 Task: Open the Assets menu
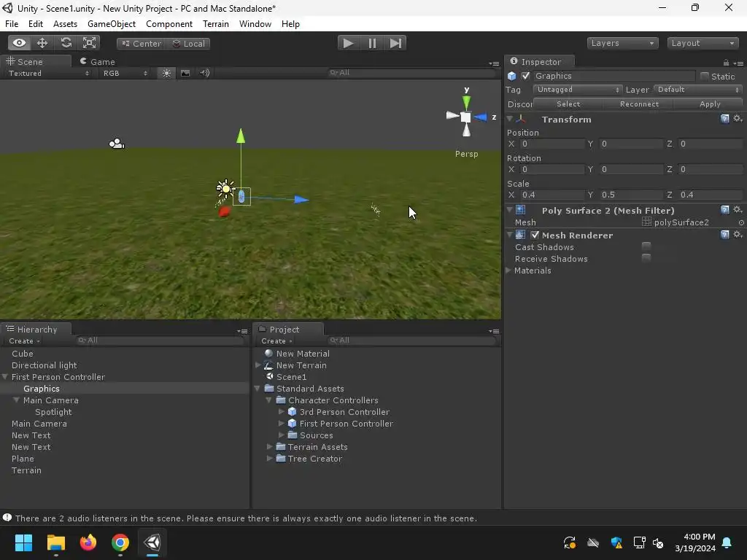click(x=65, y=24)
